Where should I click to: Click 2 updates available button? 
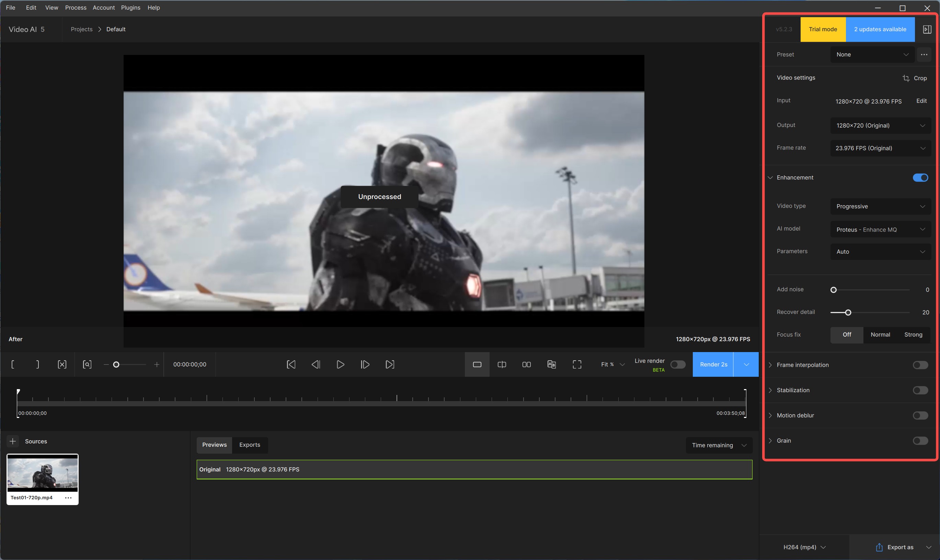[x=880, y=29]
